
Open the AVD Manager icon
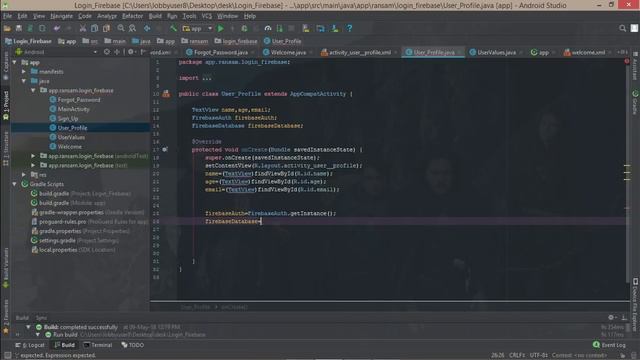tap(306, 29)
